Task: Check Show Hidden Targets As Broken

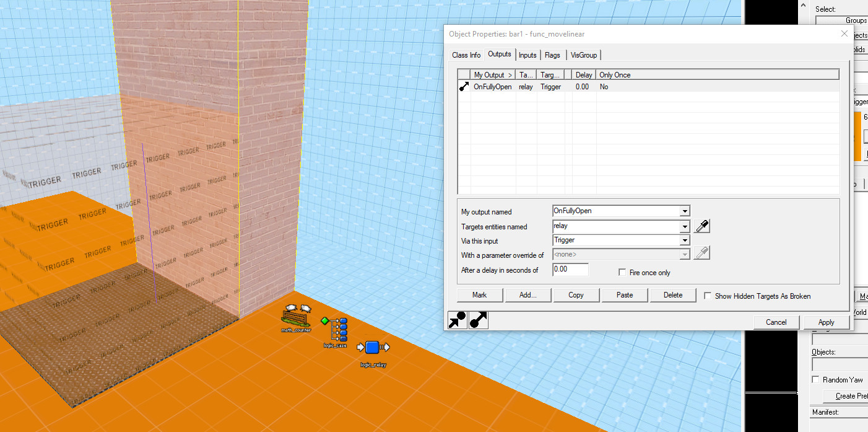Action: tap(708, 296)
